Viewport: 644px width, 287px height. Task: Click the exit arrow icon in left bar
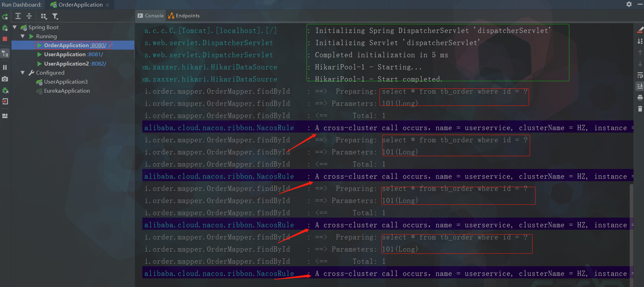(x=5, y=101)
